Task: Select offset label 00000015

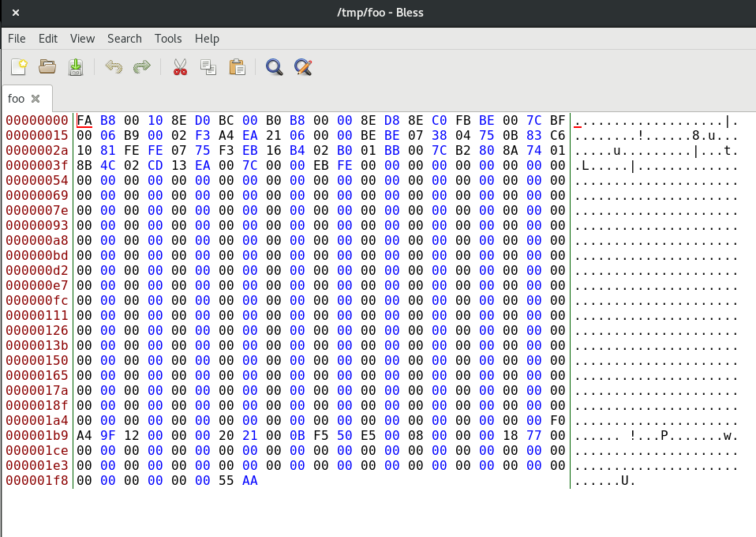Action: (36, 135)
